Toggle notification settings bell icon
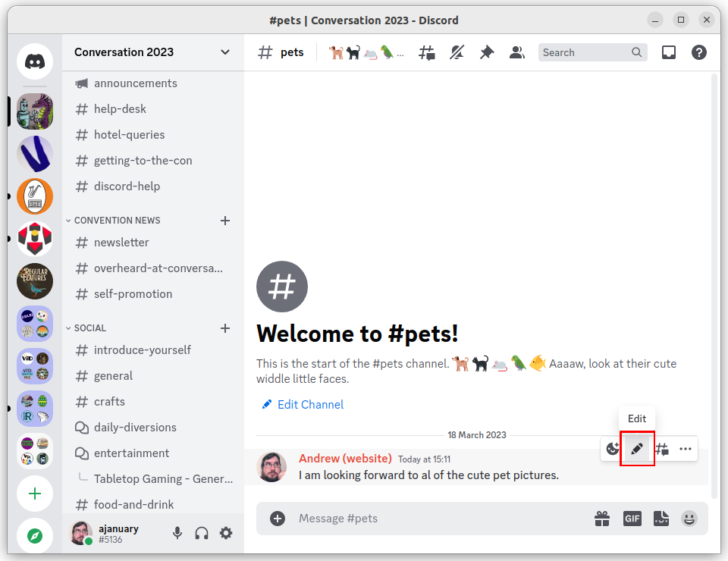 tap(457, 52)
